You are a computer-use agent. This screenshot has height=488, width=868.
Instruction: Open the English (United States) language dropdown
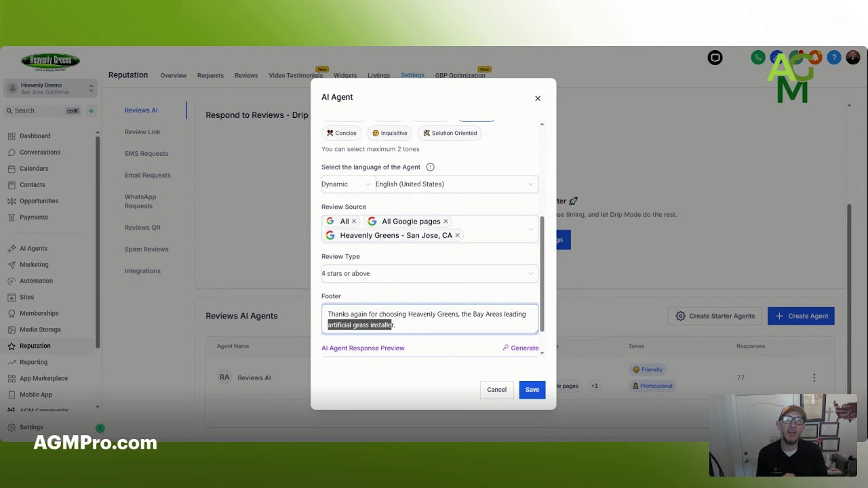point(456,184)
